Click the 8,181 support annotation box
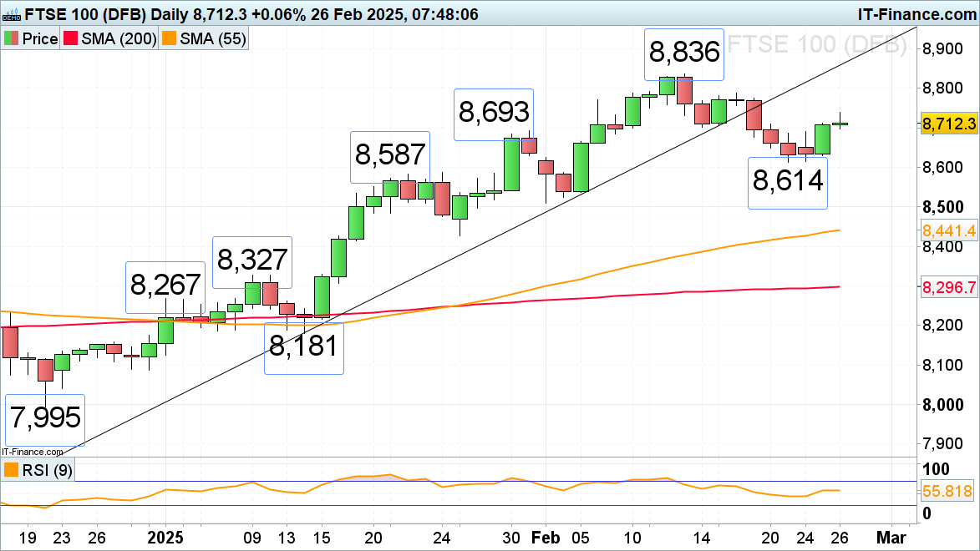The image size is (980, 551). click(x=304, y=346)
